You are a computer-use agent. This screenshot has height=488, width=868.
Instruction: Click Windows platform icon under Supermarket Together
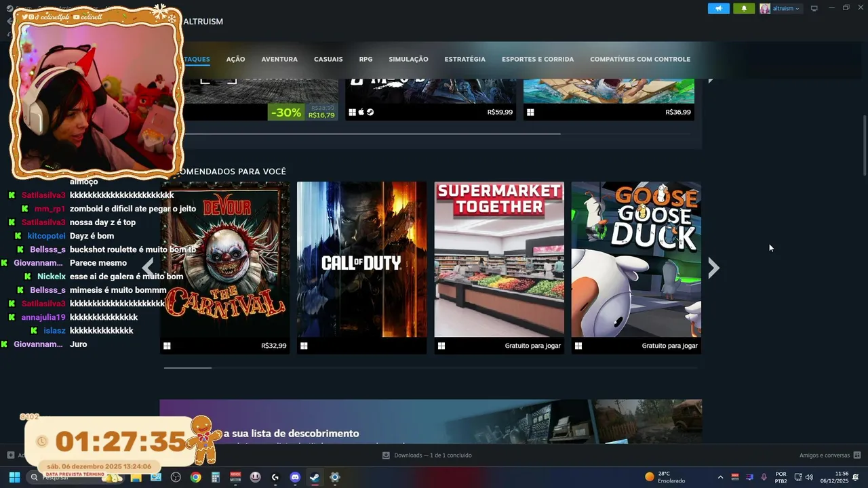coord(441,346)
